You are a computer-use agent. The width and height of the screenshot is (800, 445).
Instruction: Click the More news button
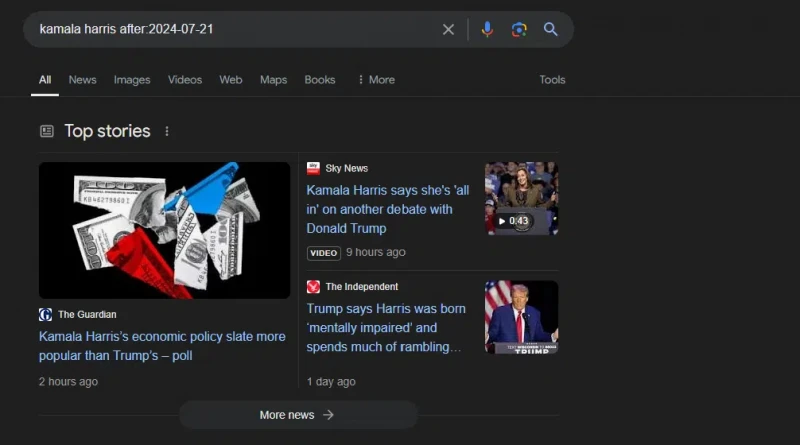pos(298,415)
